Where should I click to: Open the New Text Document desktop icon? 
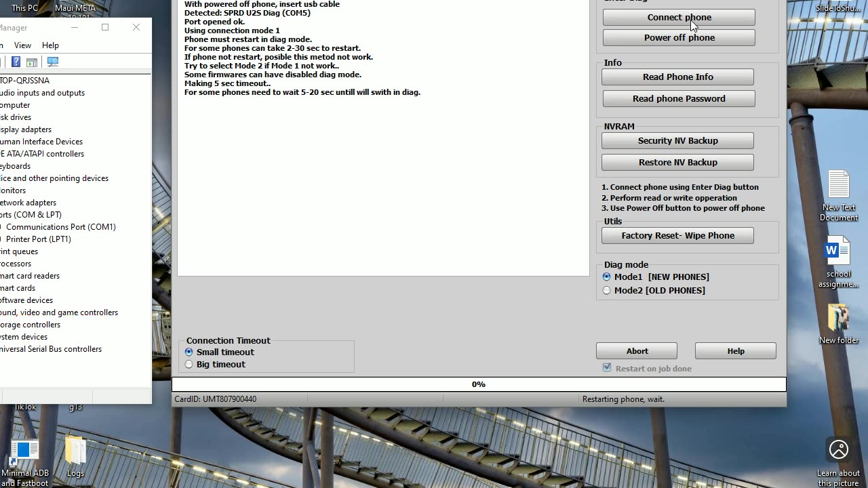[x=839, y=196]
